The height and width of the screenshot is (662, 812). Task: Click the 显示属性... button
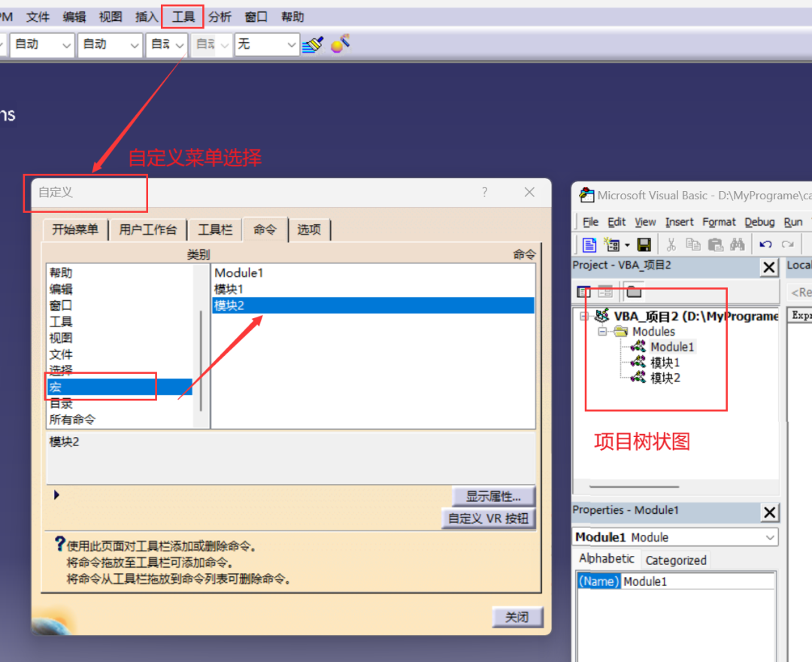[493, 496]
